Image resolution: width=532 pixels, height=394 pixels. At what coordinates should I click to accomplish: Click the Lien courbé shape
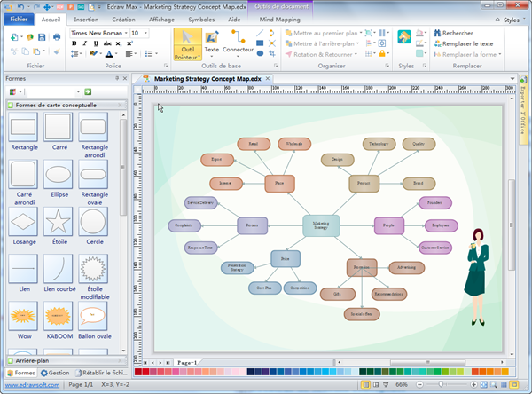coord(58,268)
